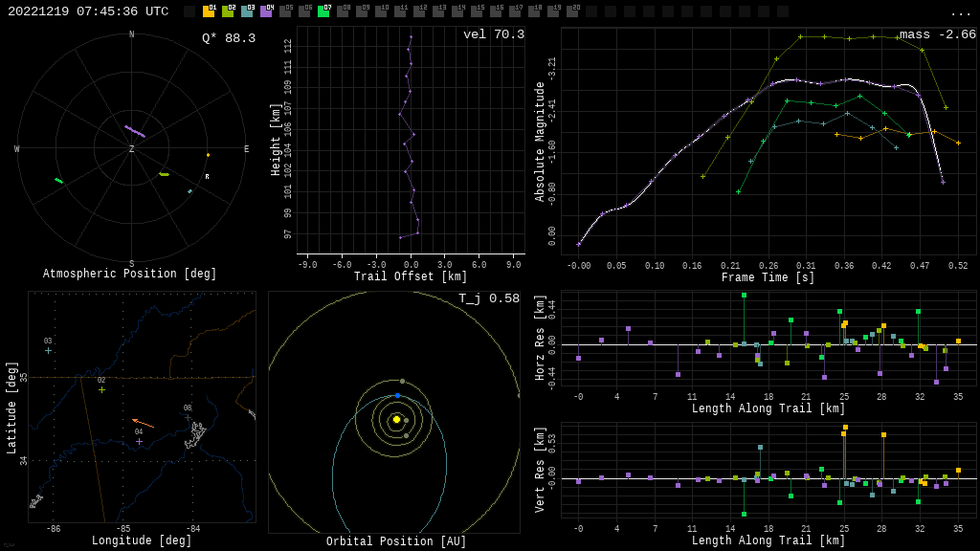Select station 02 yellow-green color swatch
Image resolution: width=980 pixels, height=551 pixels.
pyautogui.click(x=228, y=11)
